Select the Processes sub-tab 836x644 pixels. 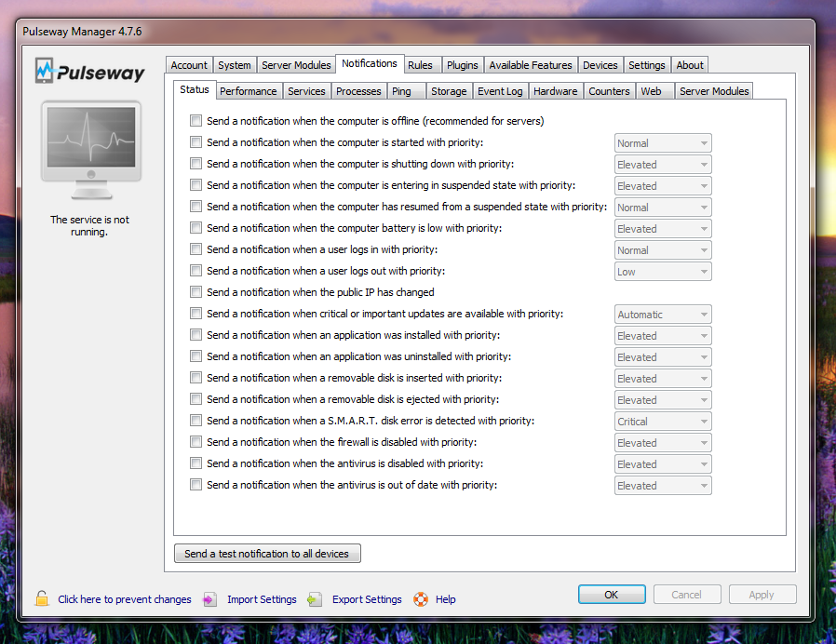(358, 91)
